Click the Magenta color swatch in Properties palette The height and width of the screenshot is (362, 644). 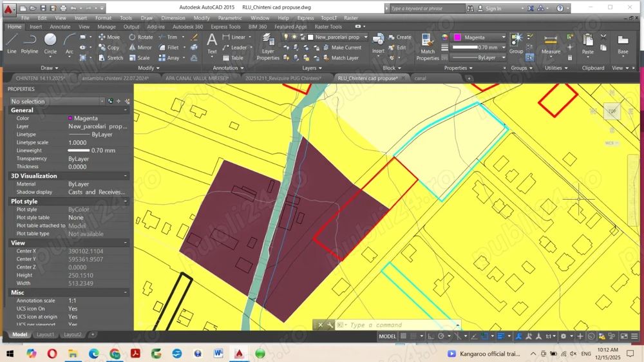[x=70, y=119]
